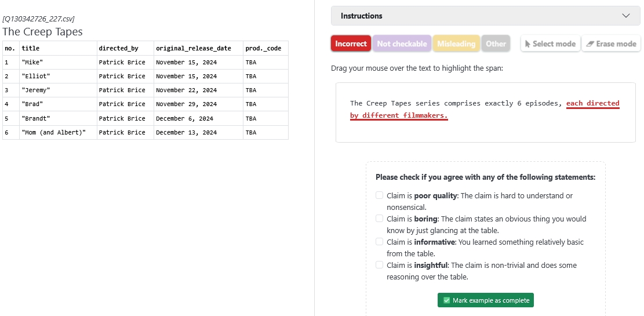The height and width of the screenshot is (316, 644).
Task: Click Mark example as complete button
Action: (485, 300)
